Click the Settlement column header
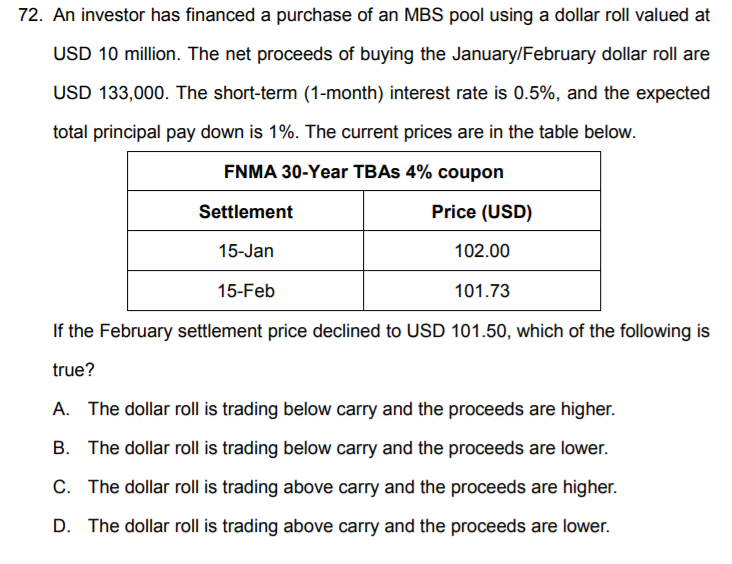Screen dimensions: 732x564 coord(245,212)
